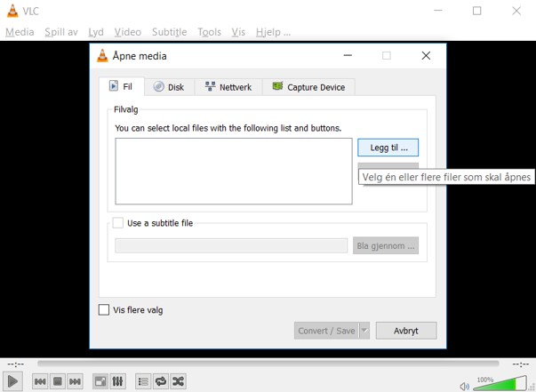This screenshot has width=536, height=392.
Task: Skip to previous media track
Action: tap(40, 381)
